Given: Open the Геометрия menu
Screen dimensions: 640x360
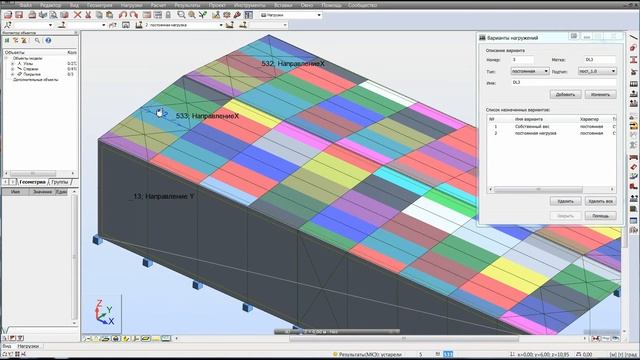Looking at the screenshot, I should 99,5.
